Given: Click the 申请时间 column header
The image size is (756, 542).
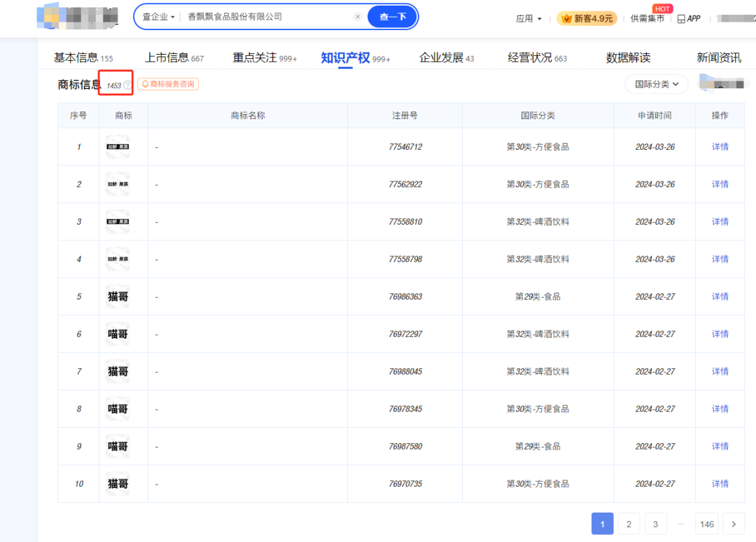Looking at the screenshot, I should point(654,116).
